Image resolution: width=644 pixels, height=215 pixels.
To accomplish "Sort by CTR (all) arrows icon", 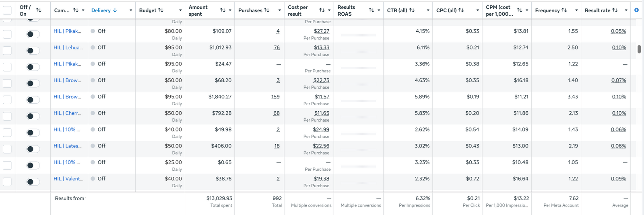I will 412,10.
